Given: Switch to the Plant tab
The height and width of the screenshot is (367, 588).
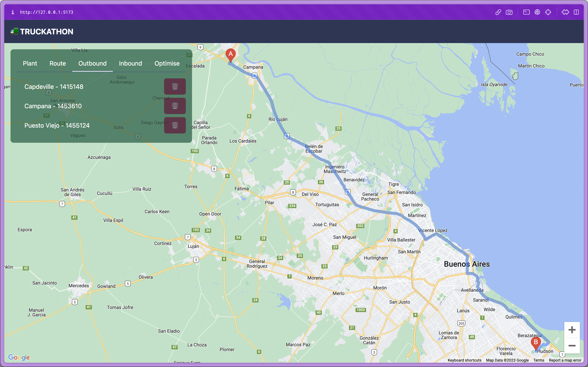Looking at the screenshot, I should click(30, 63).
